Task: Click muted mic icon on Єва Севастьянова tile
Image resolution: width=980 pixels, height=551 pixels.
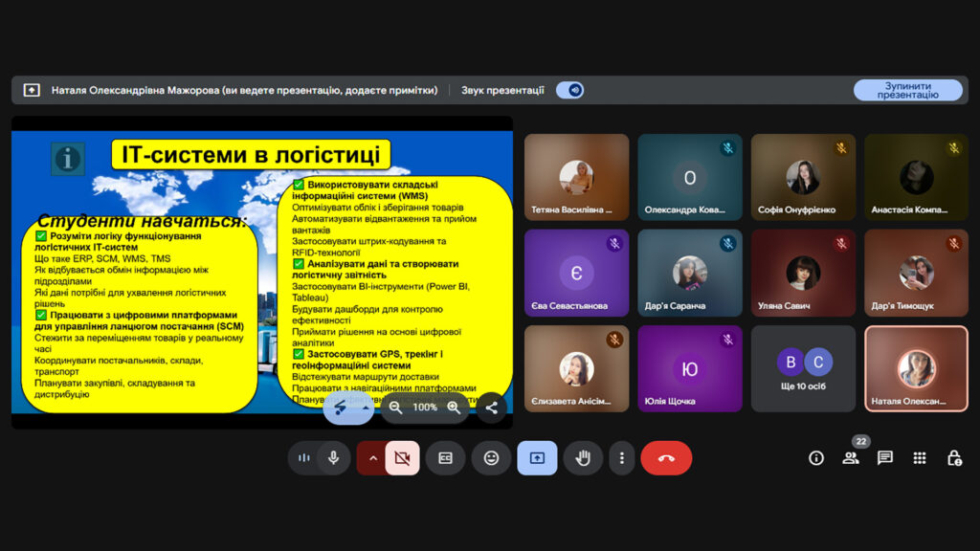Action: pos(614,244)
